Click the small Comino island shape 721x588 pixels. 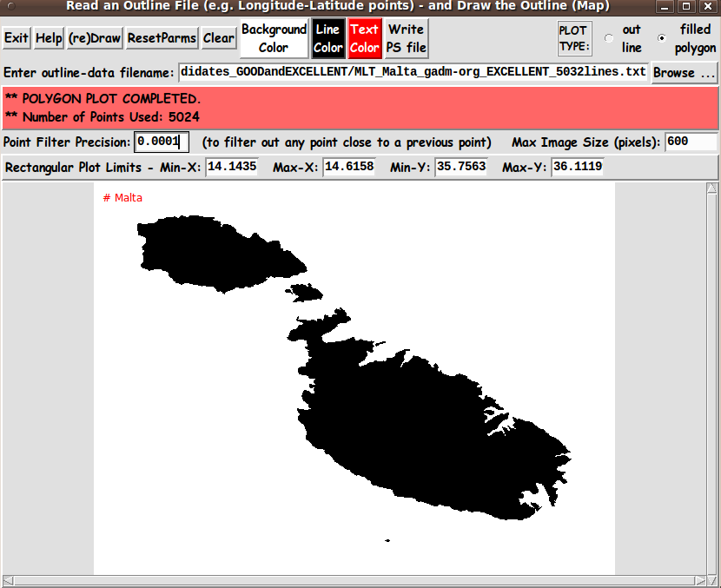(304, 293)
